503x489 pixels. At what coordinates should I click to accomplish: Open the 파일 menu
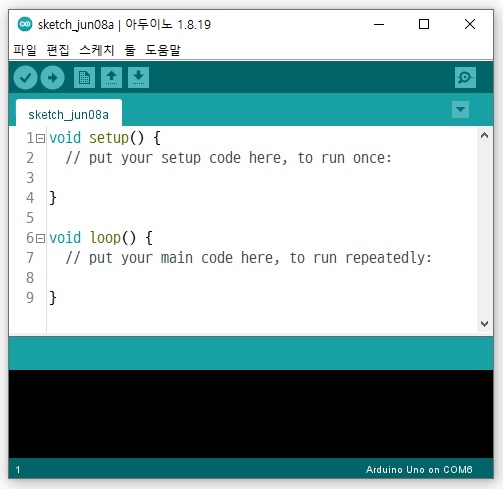tap(25, 50)
